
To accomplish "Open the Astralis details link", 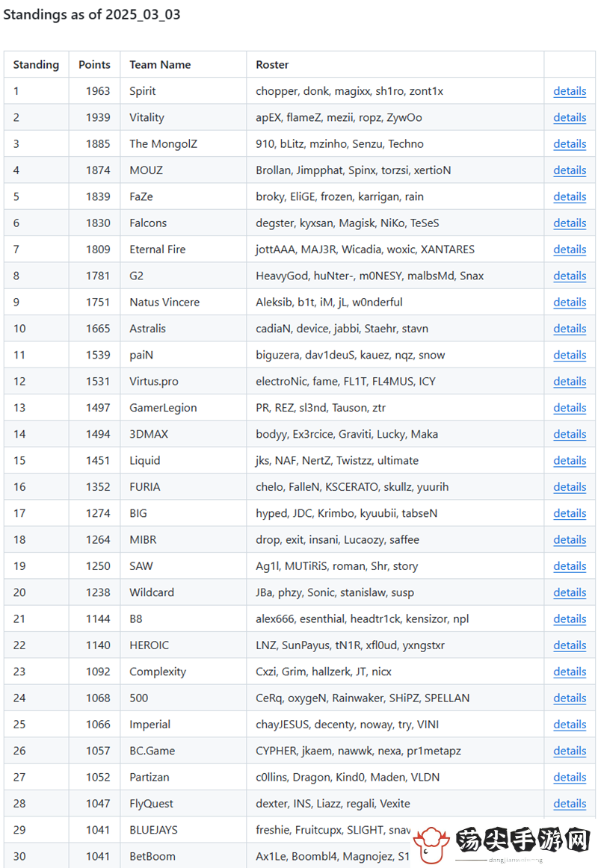I will point(570,329).
